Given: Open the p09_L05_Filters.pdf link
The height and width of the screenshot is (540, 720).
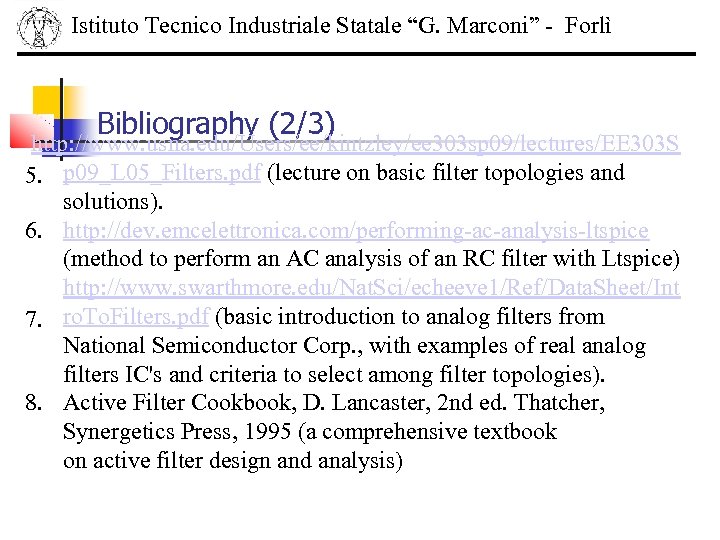Looking at the screenshot, I should click(162, 173).
